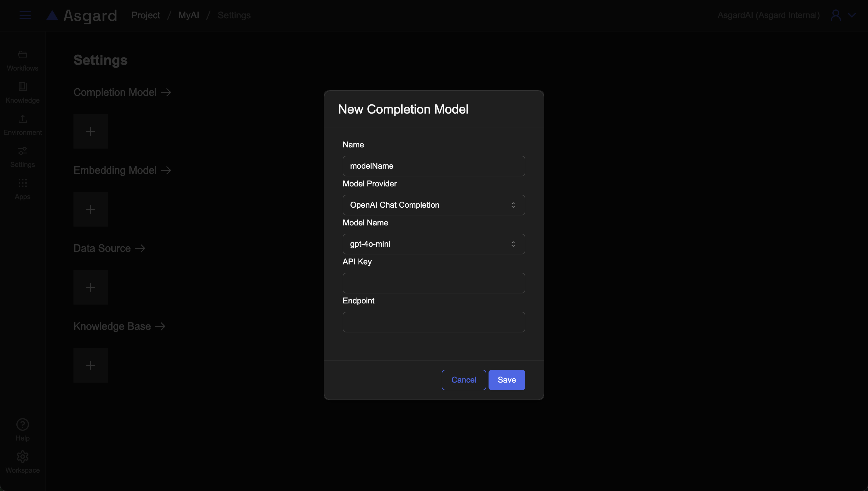
Task: Click the Name field containing modelName
Action: [x=434, y=166]
